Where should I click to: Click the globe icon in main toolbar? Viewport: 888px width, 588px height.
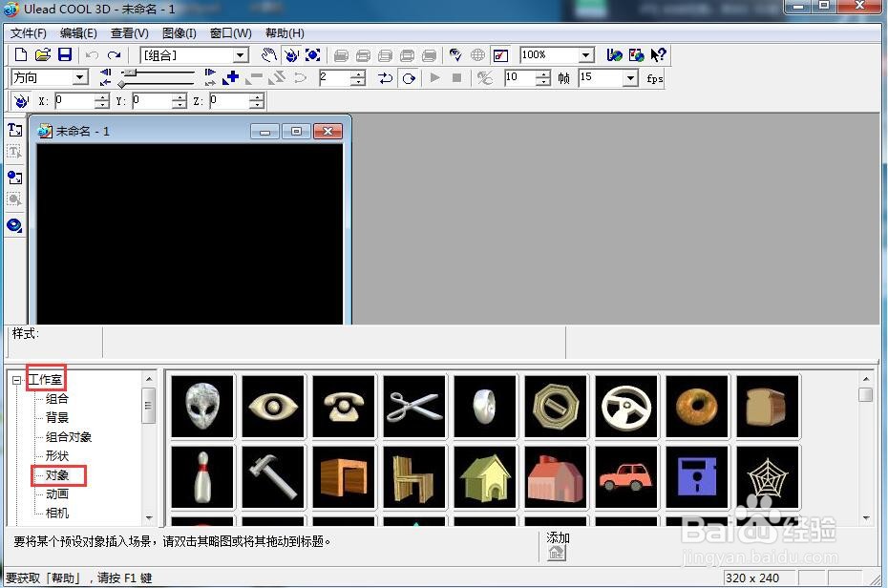point(478,55)
